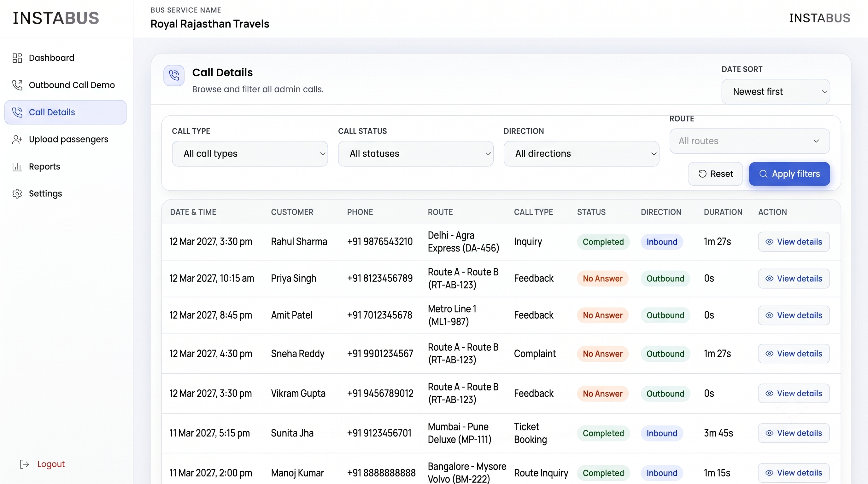This screenshot has height=484, width=868.
Task: Click the Settings gear icon
Action: tap(17, 193)
